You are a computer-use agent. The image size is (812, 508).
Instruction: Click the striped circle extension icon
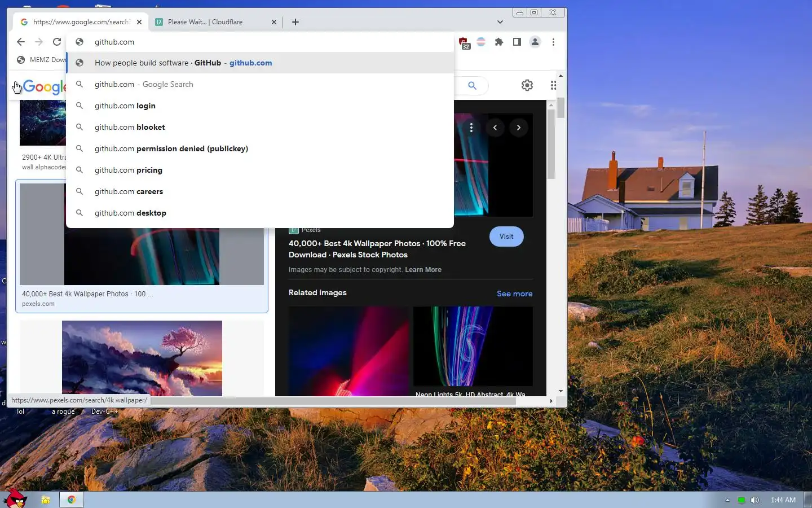tap(481, 42)
